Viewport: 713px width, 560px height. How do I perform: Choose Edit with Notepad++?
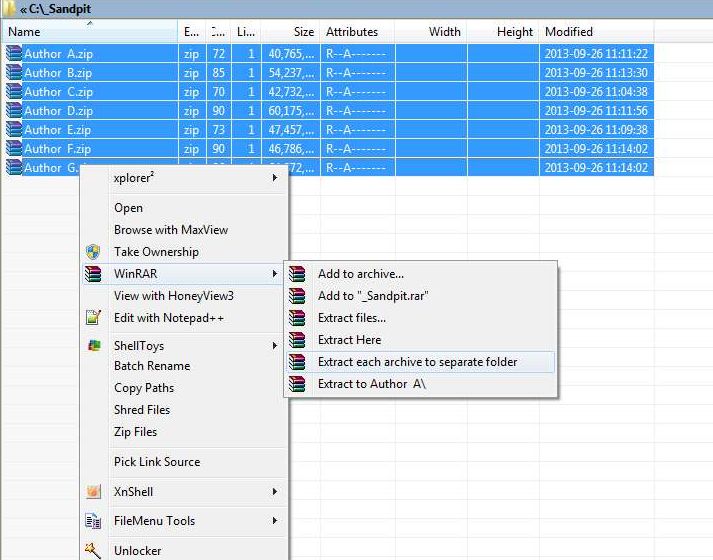pos(169,318)
